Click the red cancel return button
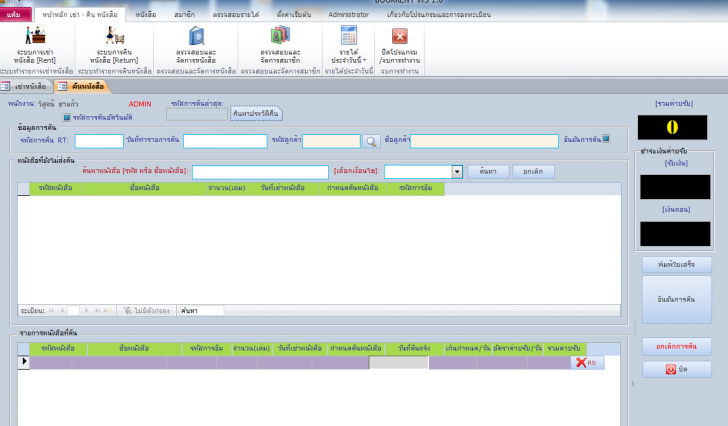 (x=676, y=347)
